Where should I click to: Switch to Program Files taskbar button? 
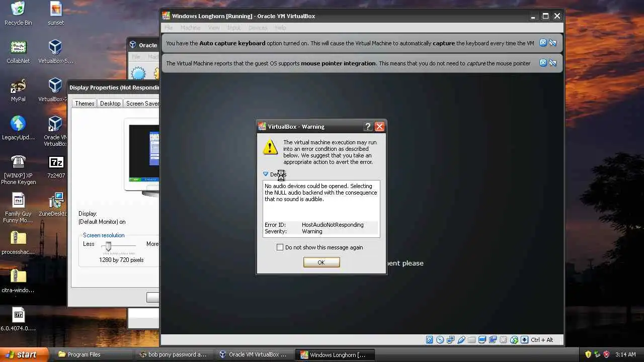pos(94,354)
